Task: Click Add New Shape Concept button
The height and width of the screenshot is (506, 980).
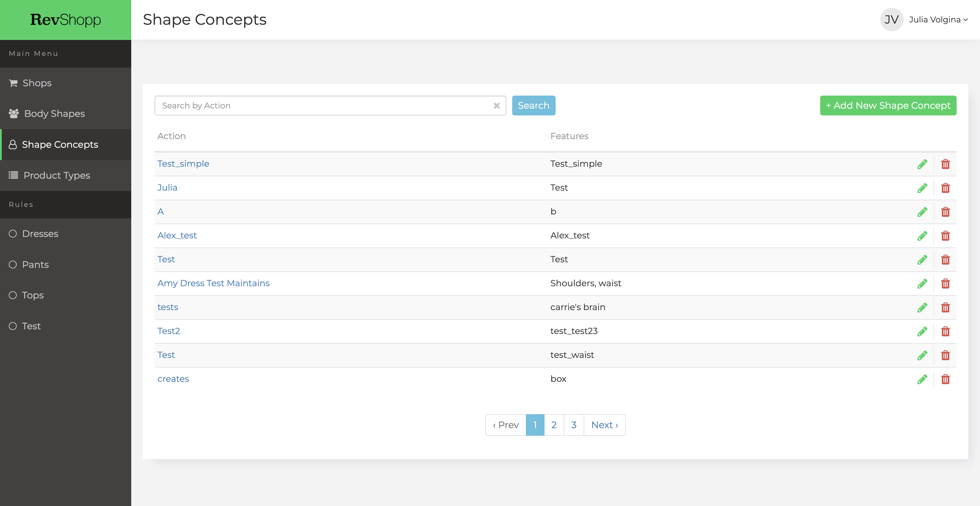Action: [888, 105]
